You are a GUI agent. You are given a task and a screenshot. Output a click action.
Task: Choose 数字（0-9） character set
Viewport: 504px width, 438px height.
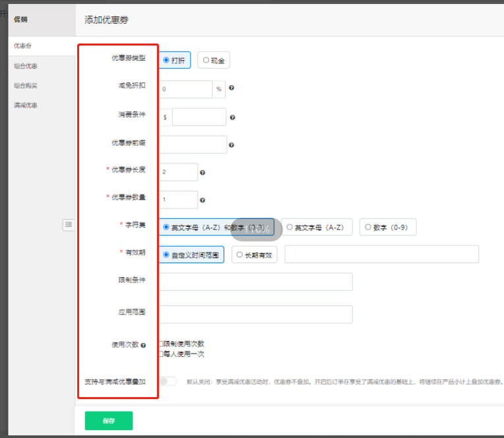coord(388,228)
